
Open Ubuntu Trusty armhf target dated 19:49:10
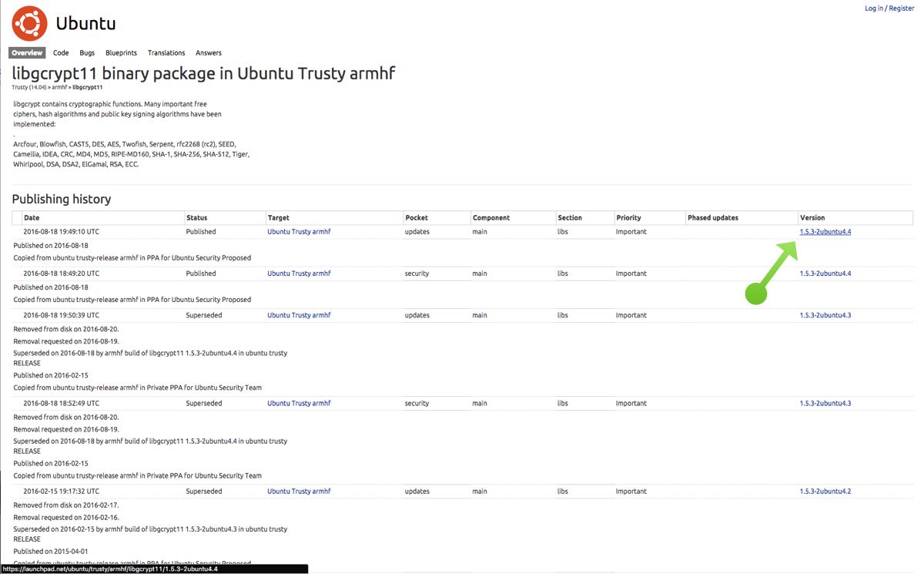coord(299,232)
